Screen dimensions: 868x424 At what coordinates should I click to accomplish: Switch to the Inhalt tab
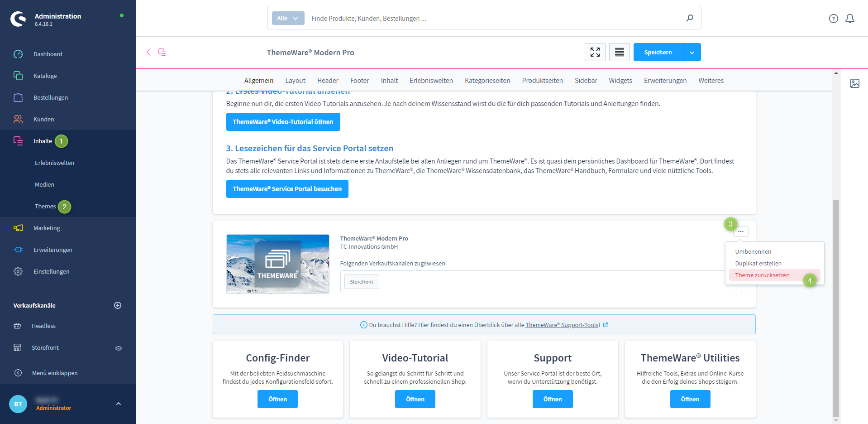tap(389, 81)
